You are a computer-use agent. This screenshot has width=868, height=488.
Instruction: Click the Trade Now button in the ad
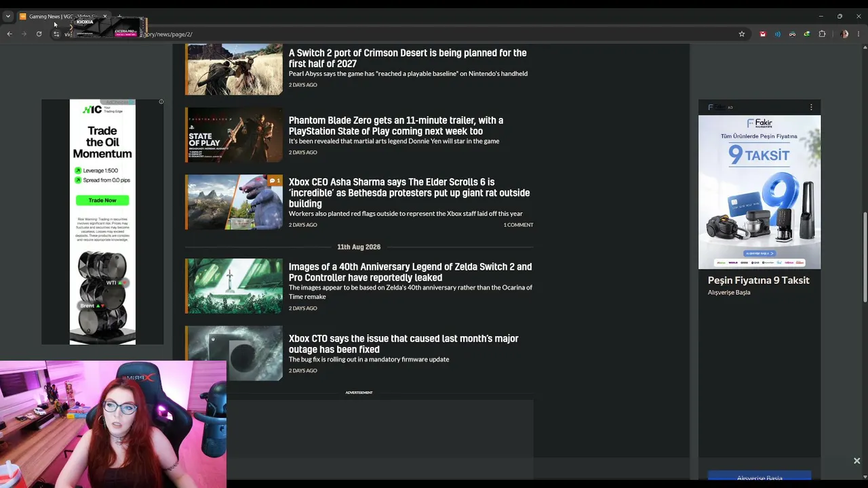pyautogui.click(x=102, y=200)
